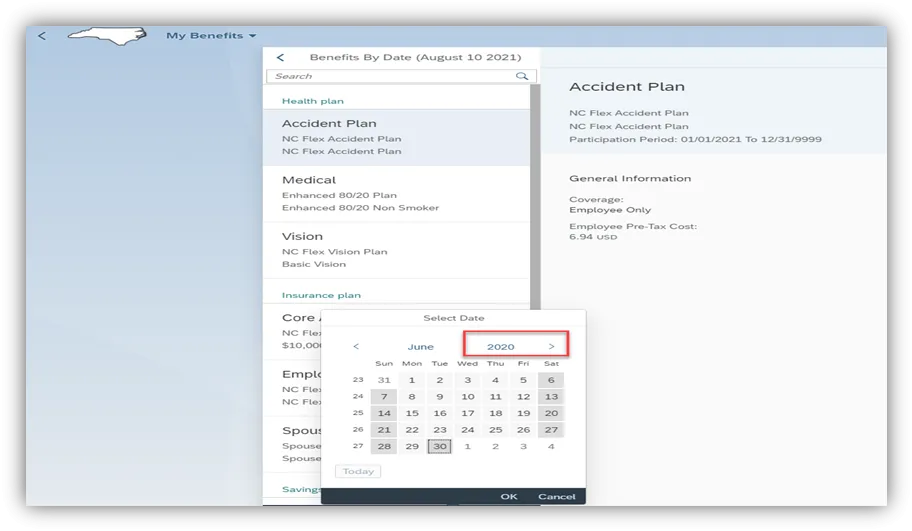This screenshot has height=531, width=912.
Task: Choose June 11 date cell
Action: tap(496, 397)
